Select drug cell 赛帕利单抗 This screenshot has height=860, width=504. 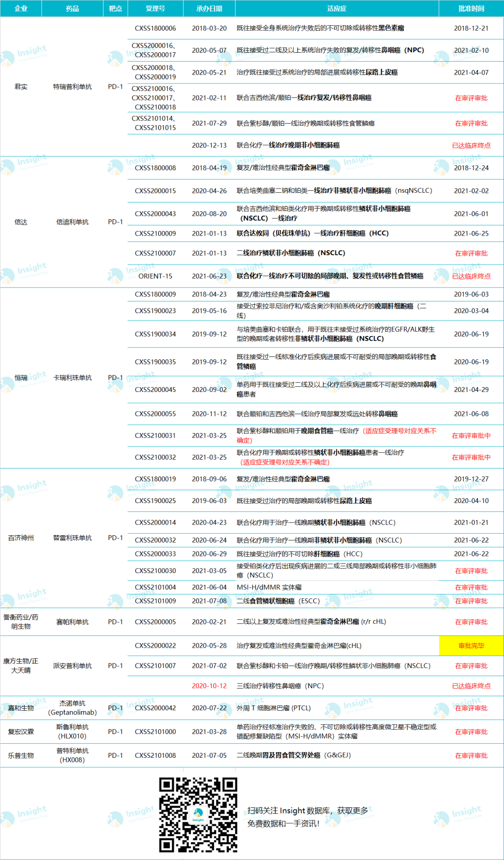pos(72,622)
